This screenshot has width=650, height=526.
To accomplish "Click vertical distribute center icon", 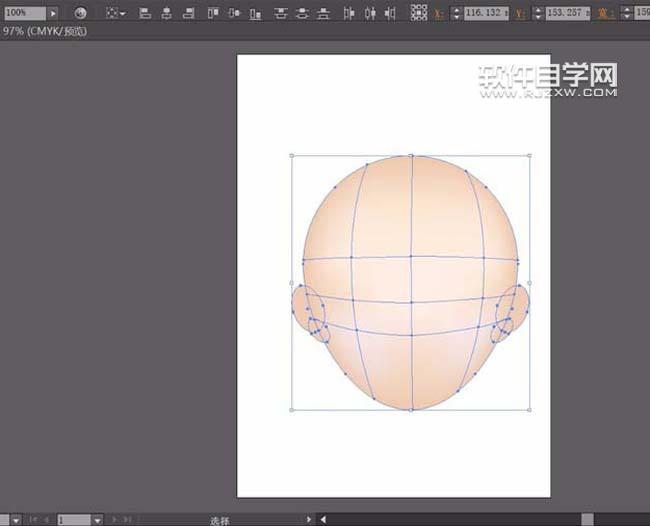I will (x=302, y=14).
